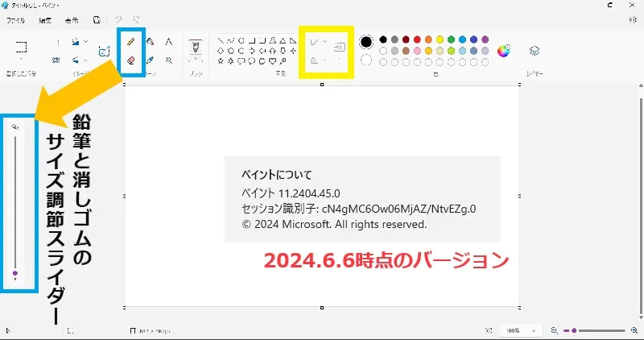Click the Save icon in the menu bar
The height and width of the screenshot is (340, 644).
coord(97,19)
